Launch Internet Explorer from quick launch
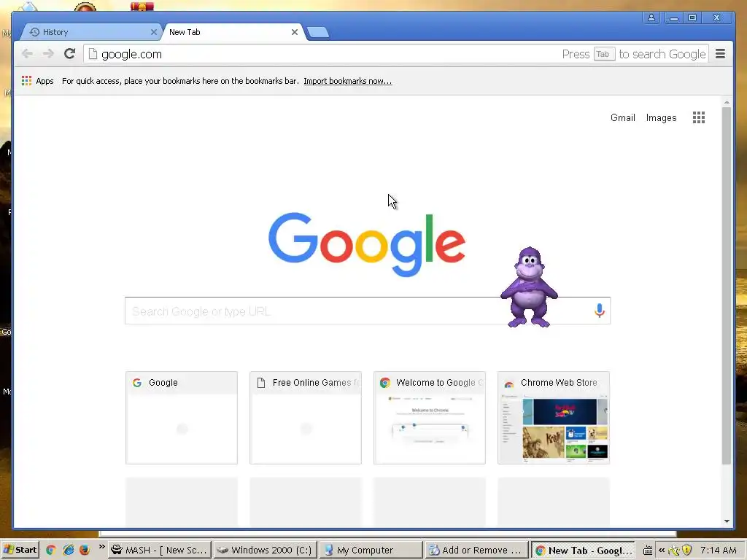 click(68, 550)
